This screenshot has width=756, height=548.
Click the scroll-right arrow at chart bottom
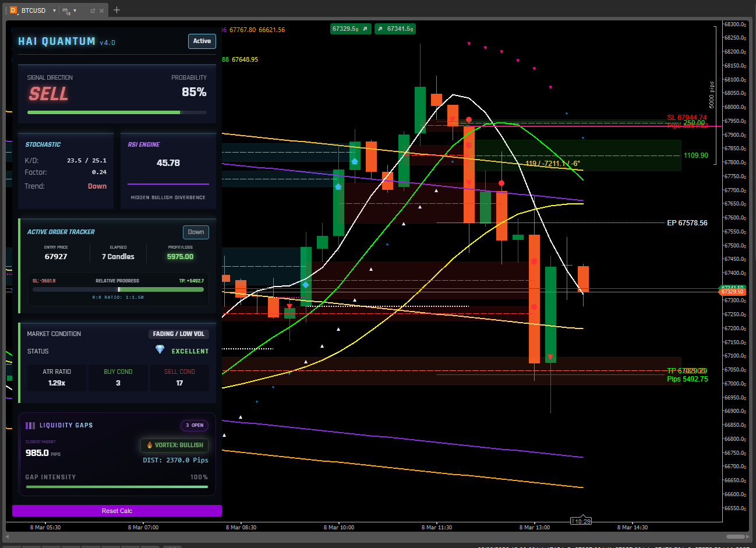[x=748, y=536]
